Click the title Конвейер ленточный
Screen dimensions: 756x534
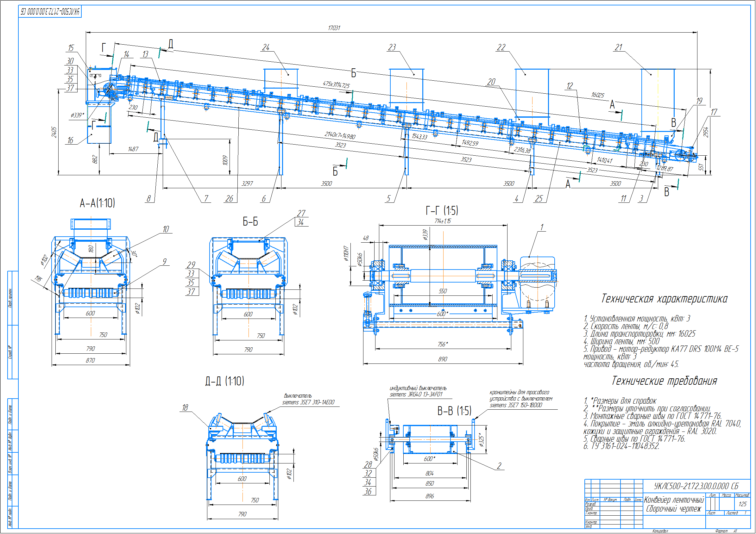pyautogui.click(x=674, y=500)
